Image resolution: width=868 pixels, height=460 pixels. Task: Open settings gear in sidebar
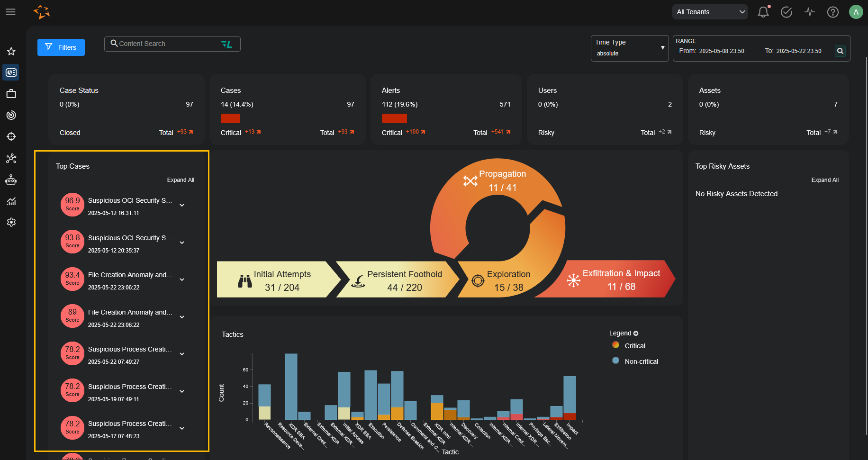pos(11,222)
